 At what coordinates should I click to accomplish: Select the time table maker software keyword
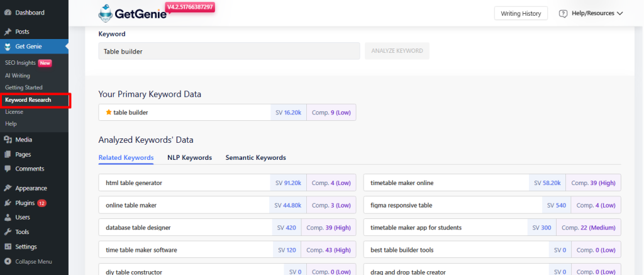pyautogui.click(x=227, y=250)
